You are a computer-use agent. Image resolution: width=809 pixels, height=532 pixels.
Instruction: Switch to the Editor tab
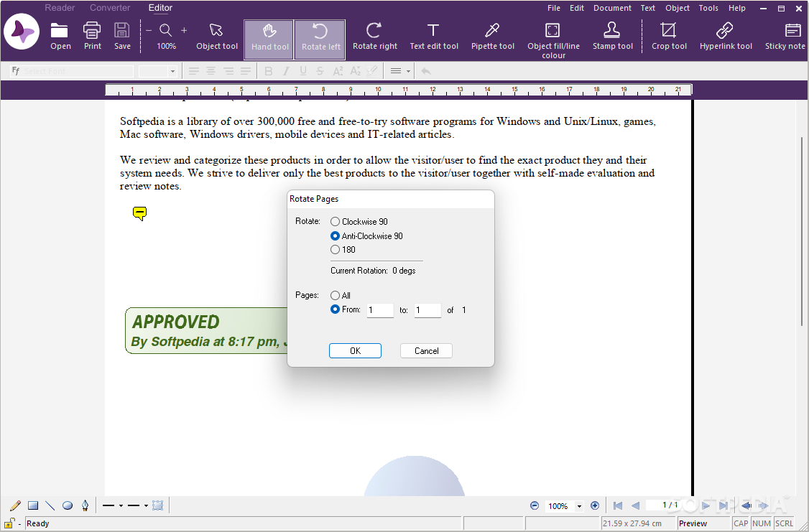coord(160,8)
